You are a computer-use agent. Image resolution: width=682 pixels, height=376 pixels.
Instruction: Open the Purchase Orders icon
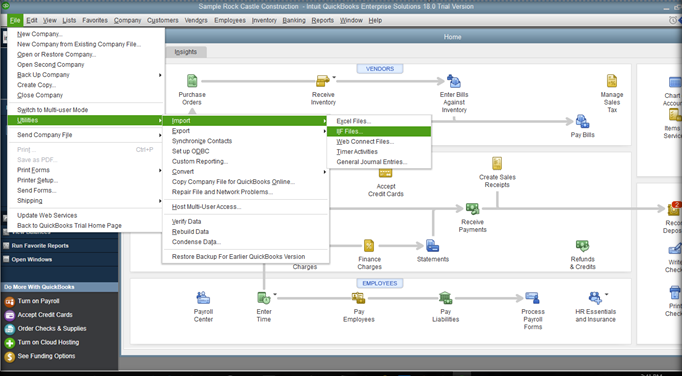click(x=192, y=81)
